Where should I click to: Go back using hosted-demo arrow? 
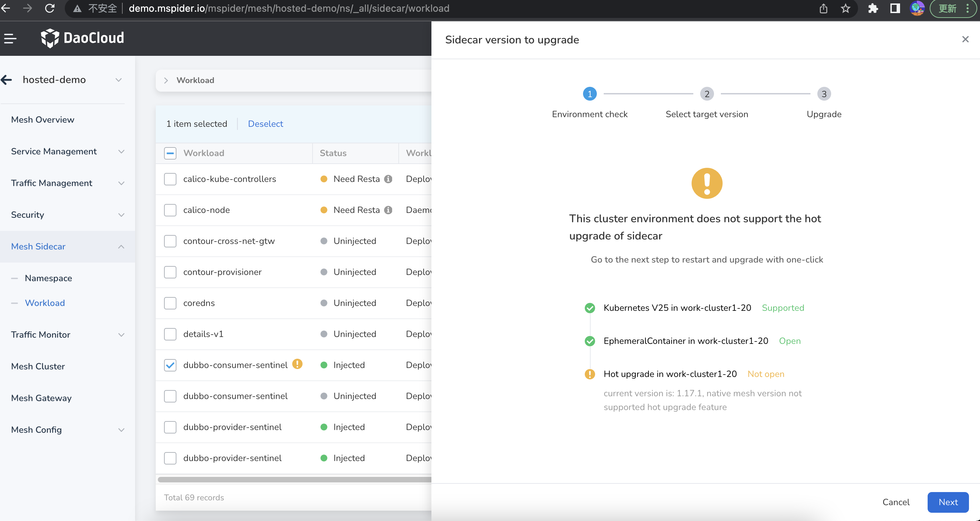(6, 80)
